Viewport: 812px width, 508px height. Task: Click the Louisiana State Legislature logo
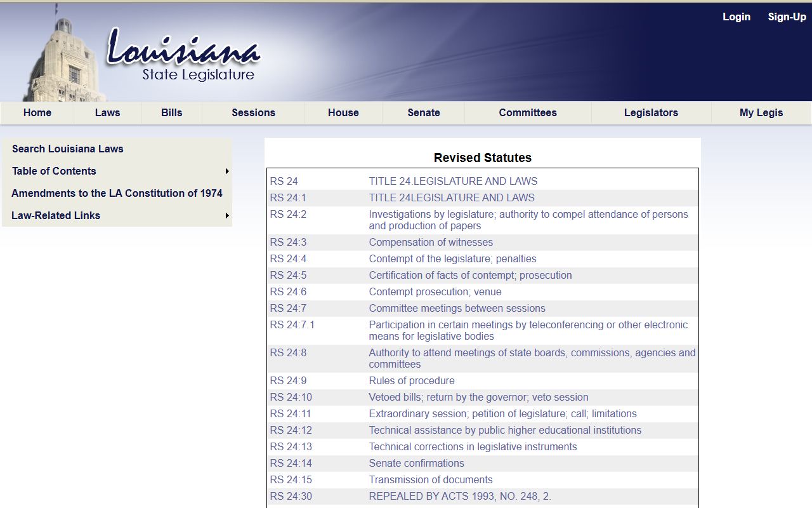point(184,55)
